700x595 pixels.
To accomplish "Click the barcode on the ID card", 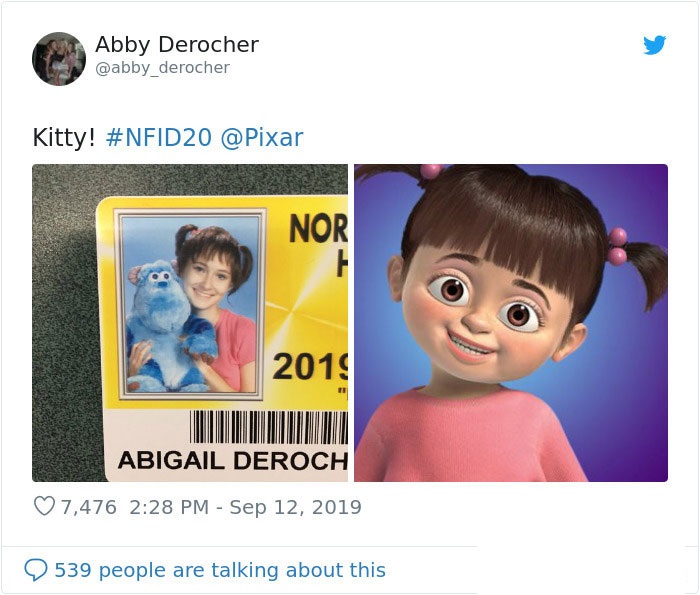I will click(x=269, y=427).
